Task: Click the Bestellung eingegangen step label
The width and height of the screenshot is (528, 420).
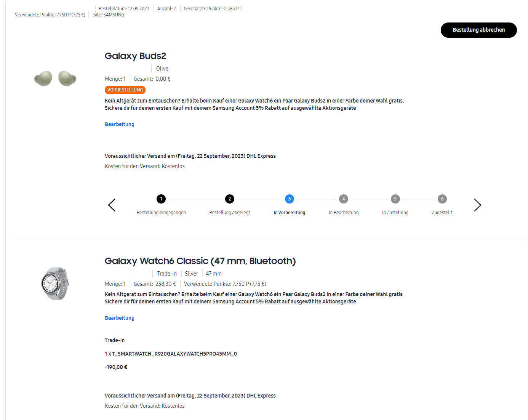Action: tap(161, 213)
